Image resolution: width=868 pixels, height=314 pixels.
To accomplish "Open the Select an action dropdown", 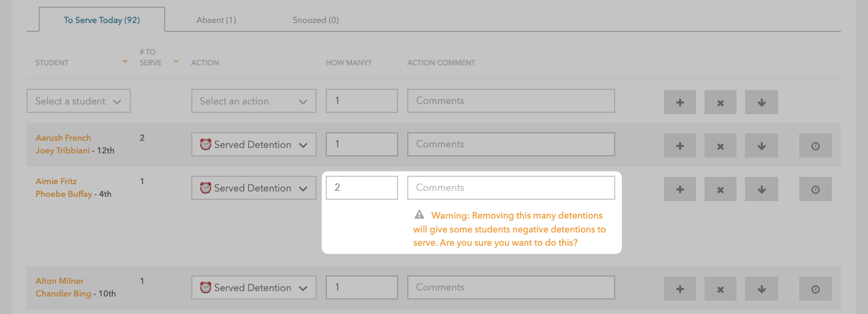I will [x=253, y=101].
